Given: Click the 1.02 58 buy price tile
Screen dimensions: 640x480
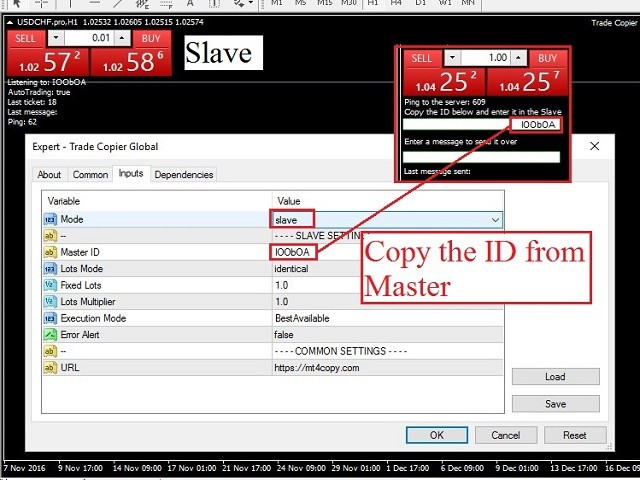Looking at the screenshot, I should coord(131,62).
